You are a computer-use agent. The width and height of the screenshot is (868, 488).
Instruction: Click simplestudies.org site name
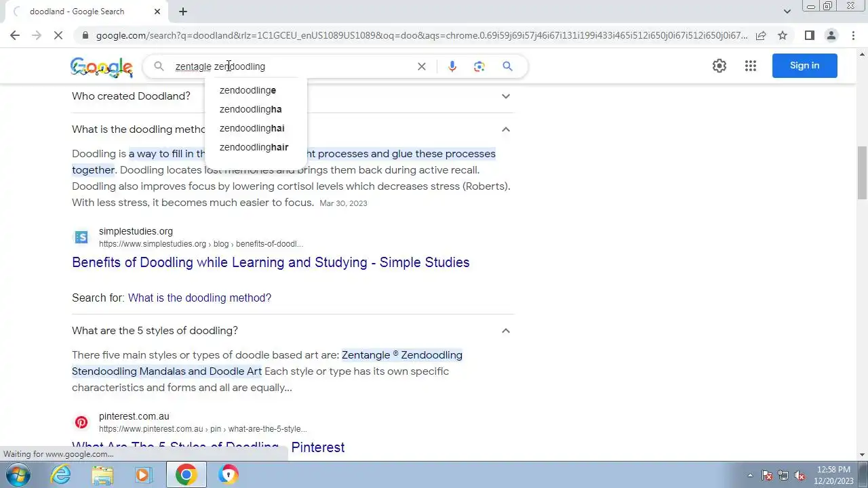pos(136,231)
